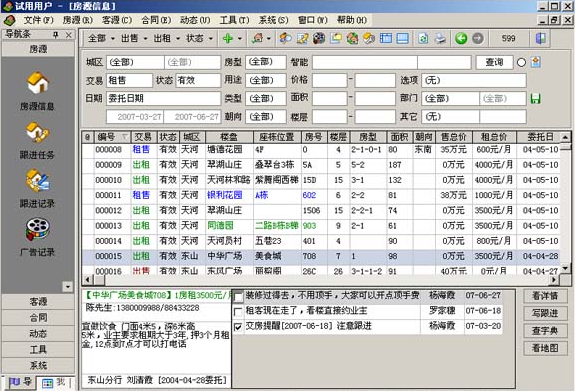The height and width of the screenshot is (391, 575).
Task: Click the green plus add icon
Action: click(x=228, y=38)
